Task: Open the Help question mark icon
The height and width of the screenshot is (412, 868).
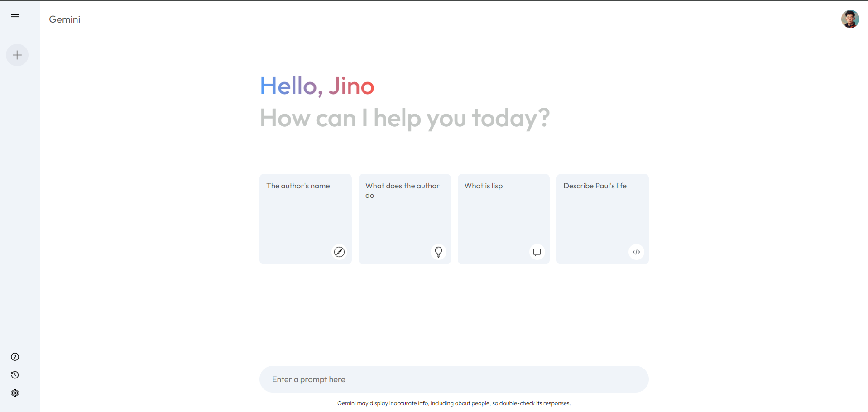Action: 15,357
